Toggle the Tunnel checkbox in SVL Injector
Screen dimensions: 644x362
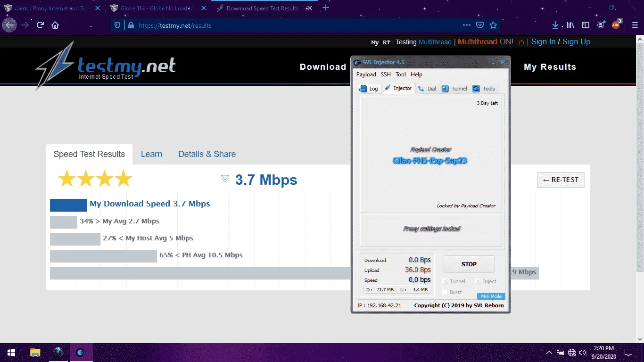point(446,281)
